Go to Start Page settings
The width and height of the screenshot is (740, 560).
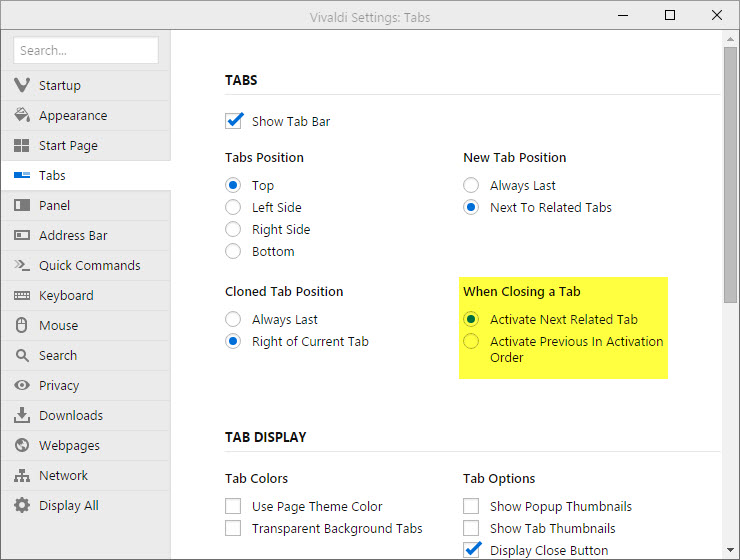pyautogui.click(x=86, y=145)
